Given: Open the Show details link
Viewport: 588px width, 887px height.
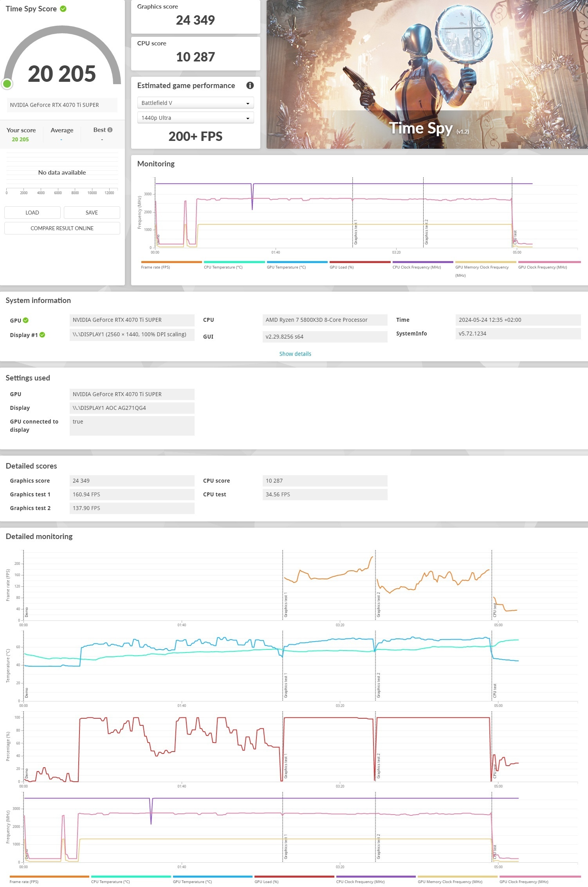Looking at the screenshot, I should [295, 354].
